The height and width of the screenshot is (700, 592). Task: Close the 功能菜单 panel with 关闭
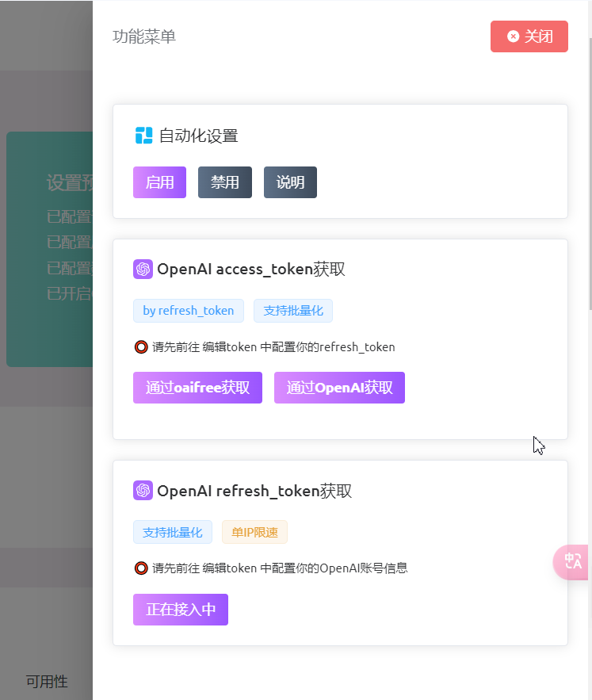pos(529,36)
